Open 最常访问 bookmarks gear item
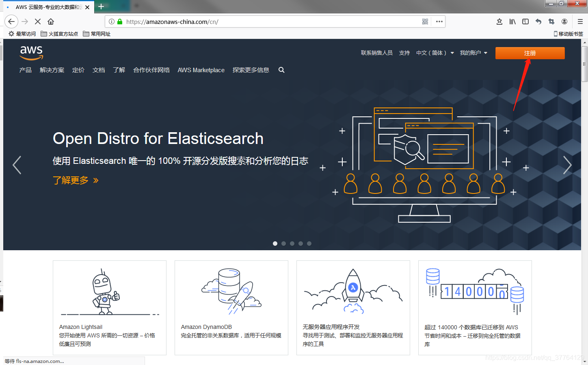Image resolution: width=588 pixels, height=365 pixels. tap(22, 34)
